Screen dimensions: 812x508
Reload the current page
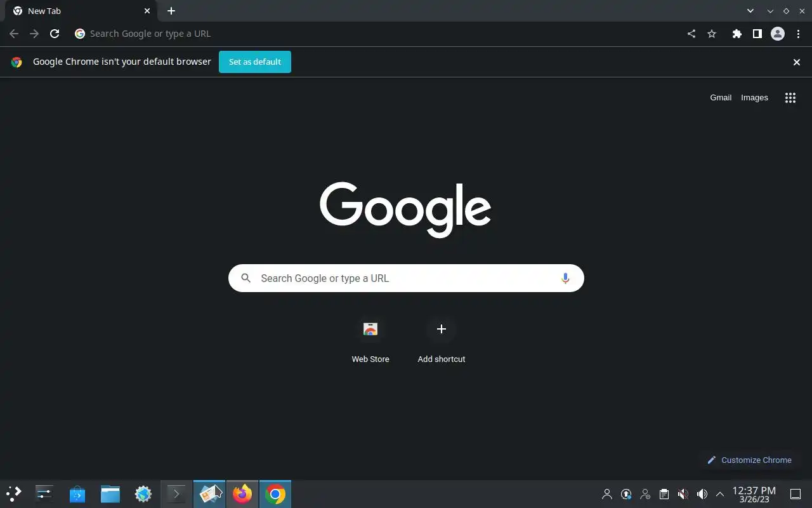(x=55, y=34)
